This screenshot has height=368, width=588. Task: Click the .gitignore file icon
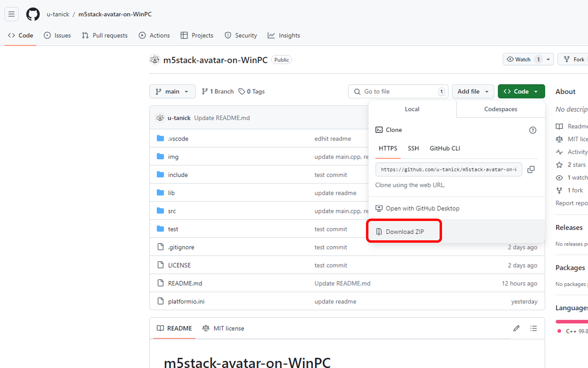pos(160,247)
